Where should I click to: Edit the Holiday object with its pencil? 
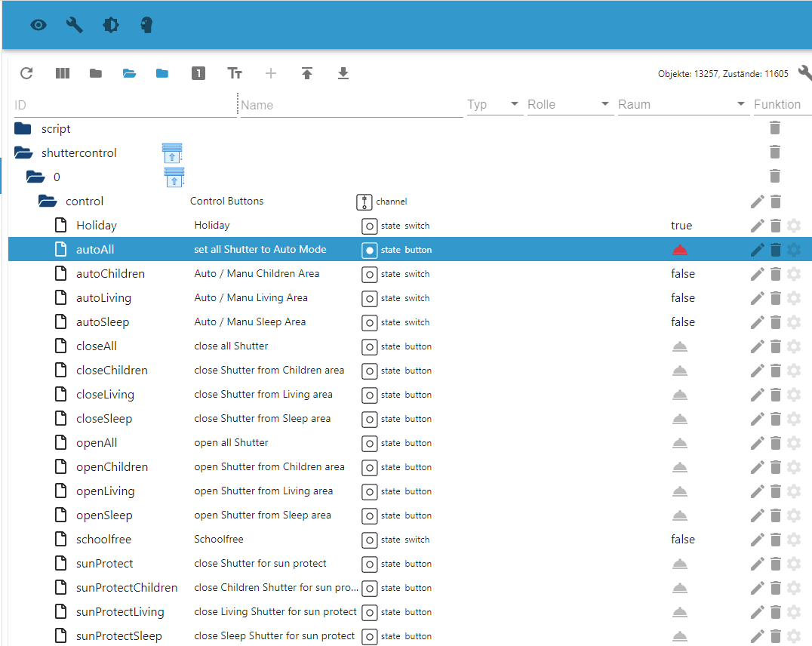[757, 226]
